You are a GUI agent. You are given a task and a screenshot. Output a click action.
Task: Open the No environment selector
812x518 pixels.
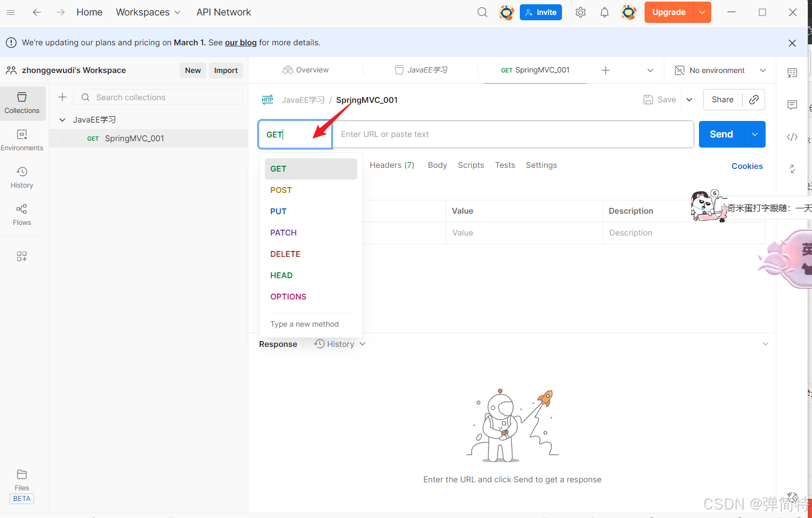tap(720, 70)
